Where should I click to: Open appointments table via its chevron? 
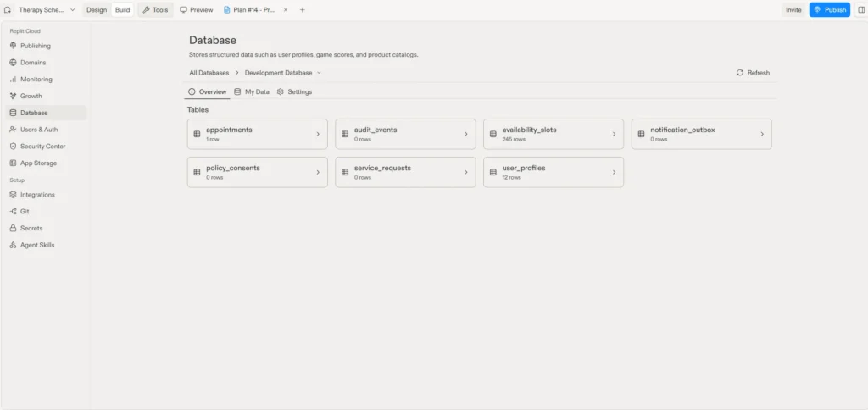coord(318,134)
